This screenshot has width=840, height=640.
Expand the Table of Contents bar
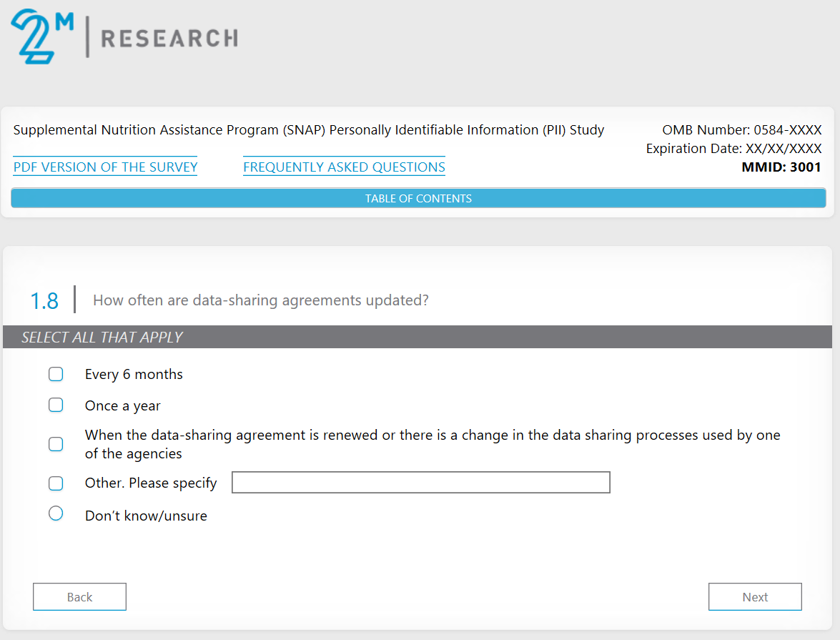point(418,199)
